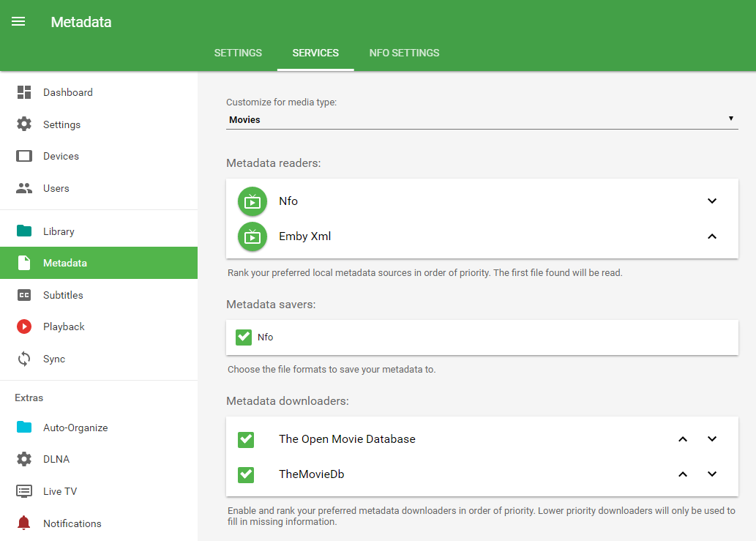
Task: Click the Library folder icon
Action: (x=24, y=231)
